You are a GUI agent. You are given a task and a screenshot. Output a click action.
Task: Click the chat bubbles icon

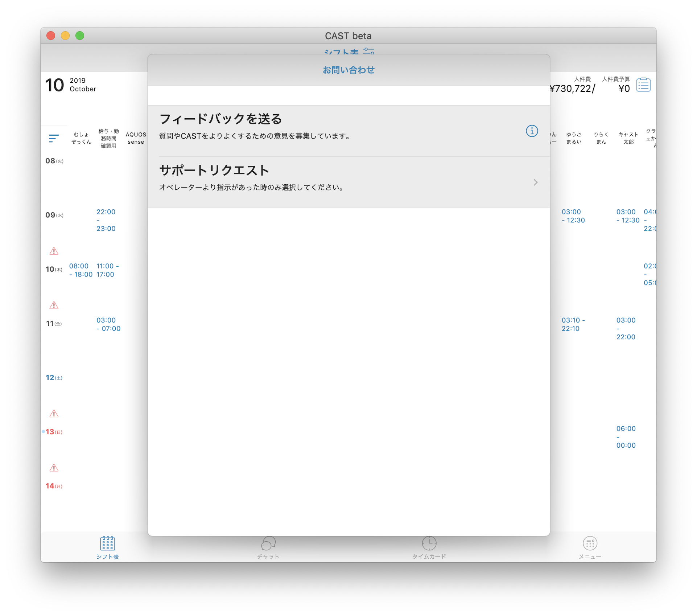point(268,543)
